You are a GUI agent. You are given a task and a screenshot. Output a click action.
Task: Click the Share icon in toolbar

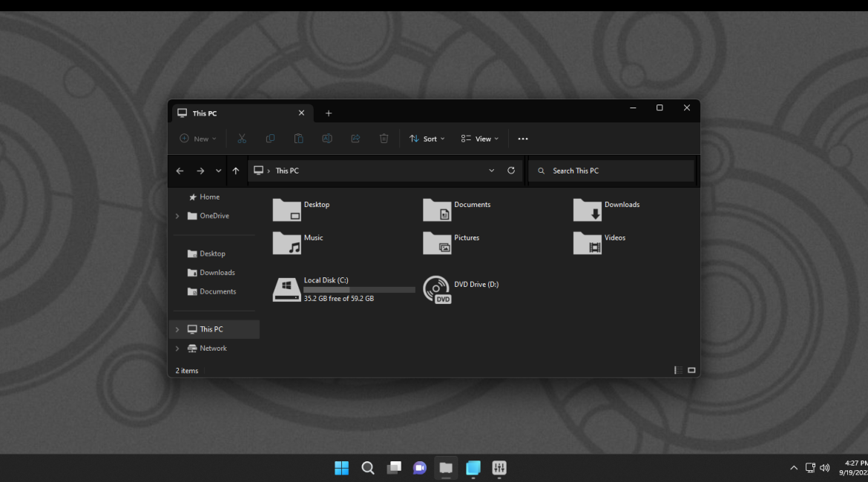[x=355, y=139]
